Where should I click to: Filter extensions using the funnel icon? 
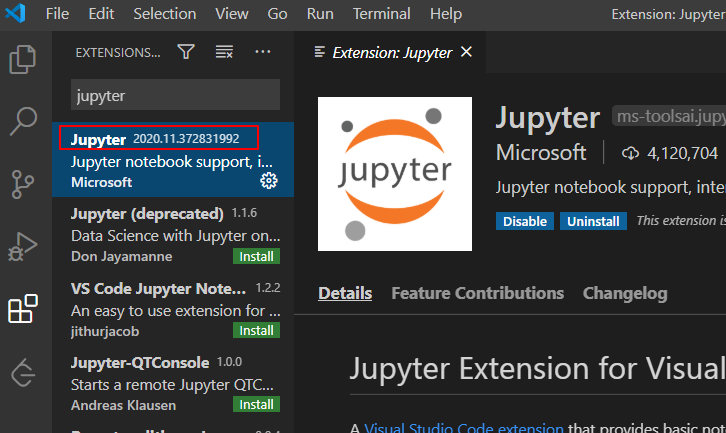pos(186,52)
